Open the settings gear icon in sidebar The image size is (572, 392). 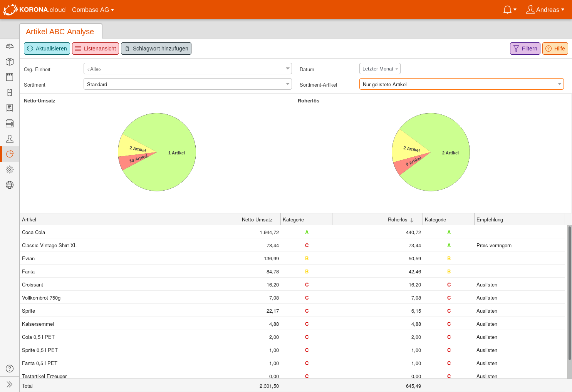[x=10, y=169]
